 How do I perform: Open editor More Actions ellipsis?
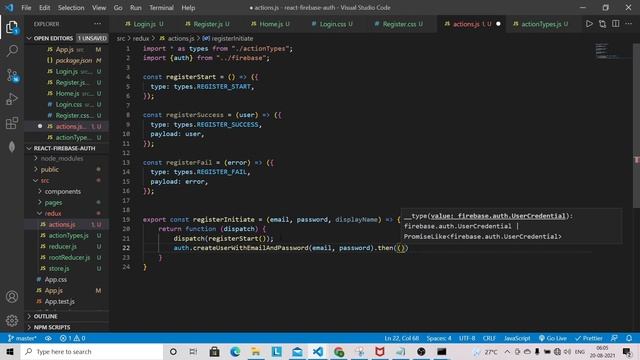(629, 24)
